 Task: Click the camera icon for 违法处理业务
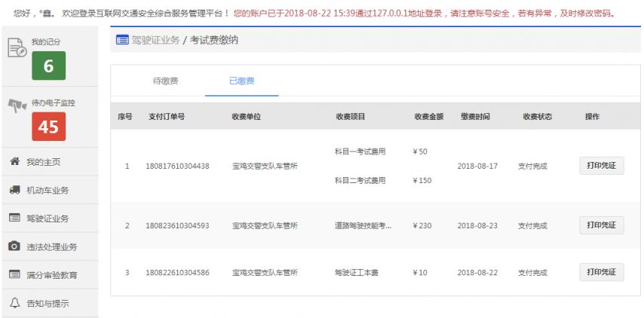click(15, 246)
